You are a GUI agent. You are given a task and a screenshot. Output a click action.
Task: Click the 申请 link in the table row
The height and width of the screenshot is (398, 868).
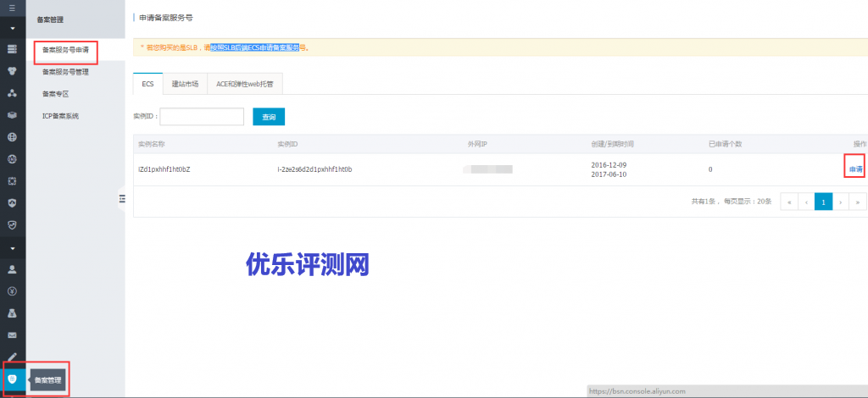pos(856,169)
